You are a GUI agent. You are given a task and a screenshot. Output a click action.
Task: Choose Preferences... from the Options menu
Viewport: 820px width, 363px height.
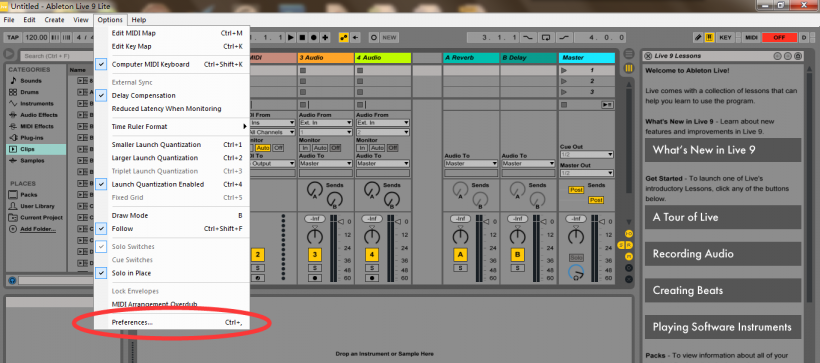coord(172,323)
